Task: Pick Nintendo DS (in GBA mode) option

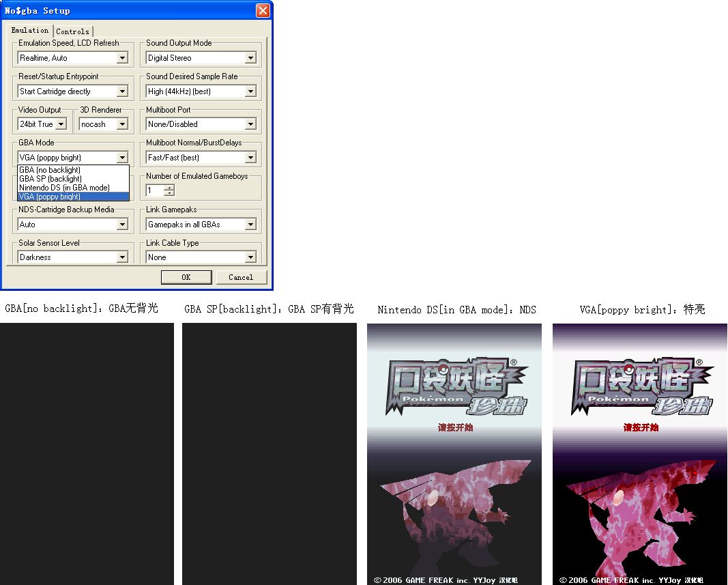Action: (x=74, y=188)
